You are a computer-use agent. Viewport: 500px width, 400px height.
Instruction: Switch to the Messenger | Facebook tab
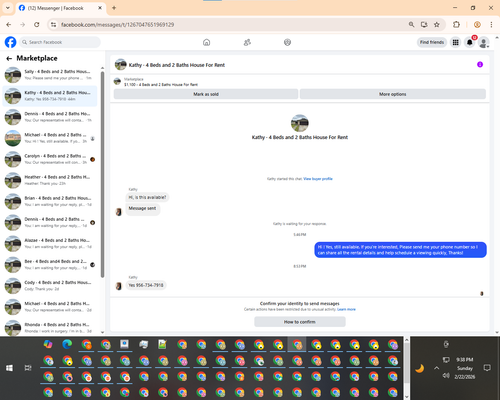point(60,8)
